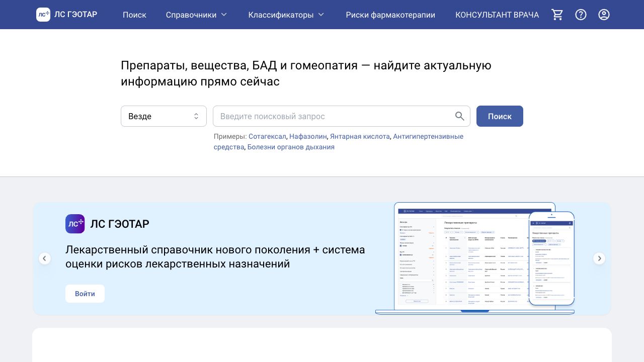Open the shopping cart icon

(x=557, y=15)
